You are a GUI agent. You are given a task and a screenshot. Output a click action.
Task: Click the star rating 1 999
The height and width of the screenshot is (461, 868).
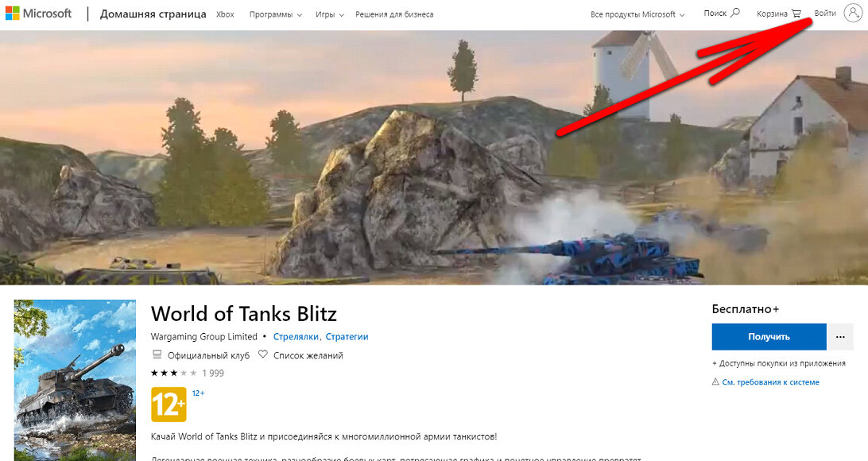(188, 373)
